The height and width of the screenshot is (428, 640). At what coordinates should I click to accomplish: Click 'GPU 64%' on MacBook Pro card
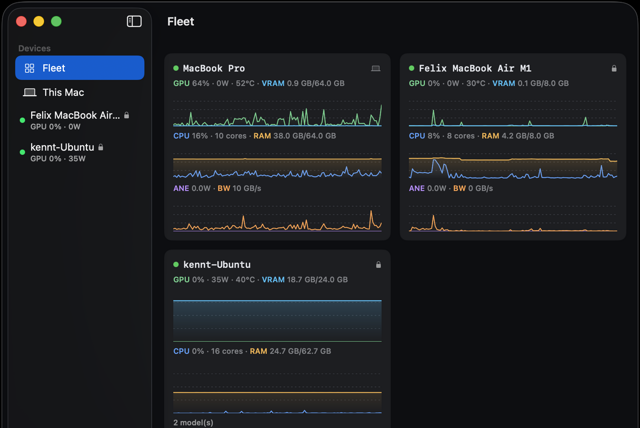click(x=191, y=83)
